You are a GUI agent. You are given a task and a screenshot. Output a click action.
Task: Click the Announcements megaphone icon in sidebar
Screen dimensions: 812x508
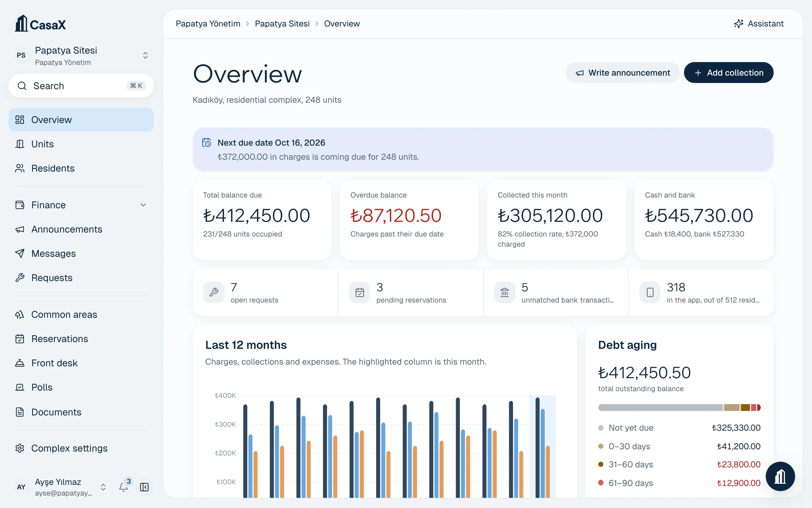tap(20, 229)
